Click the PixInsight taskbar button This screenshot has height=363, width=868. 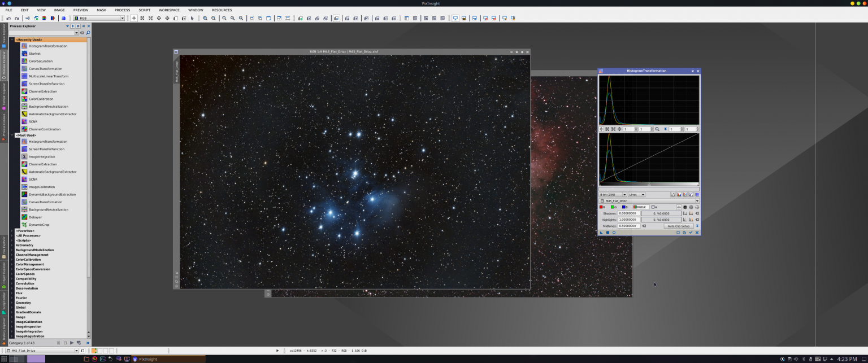click(x=146, y=359)
